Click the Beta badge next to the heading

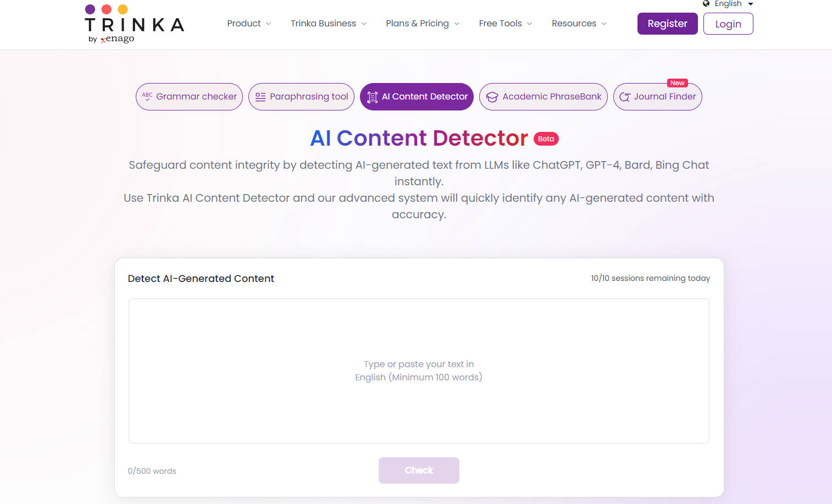546,139
